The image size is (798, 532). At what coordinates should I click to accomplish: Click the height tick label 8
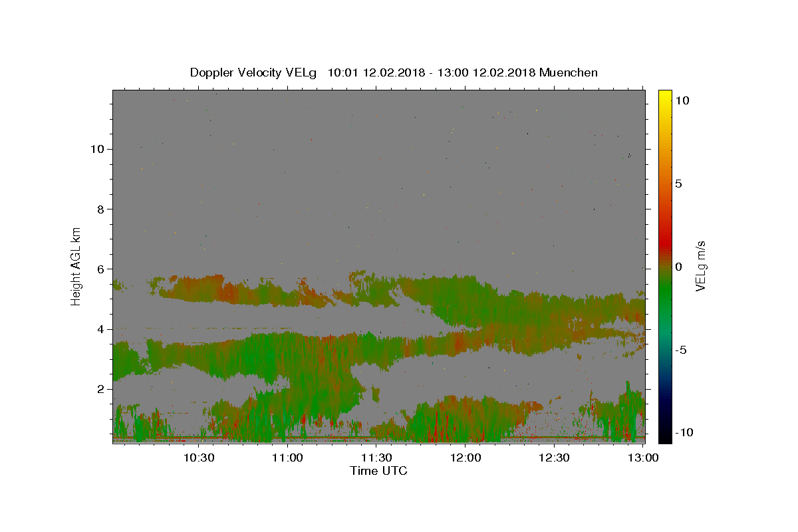[100, 209]
